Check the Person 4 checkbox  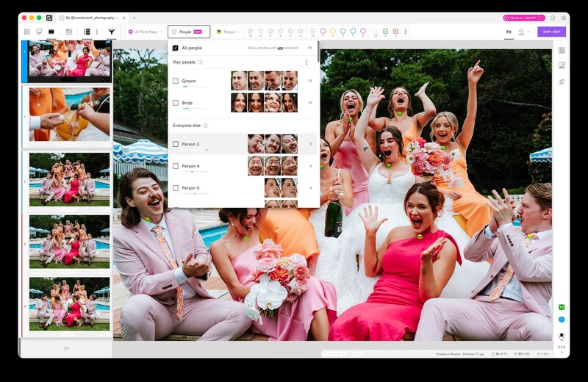(x=176, y=166)
